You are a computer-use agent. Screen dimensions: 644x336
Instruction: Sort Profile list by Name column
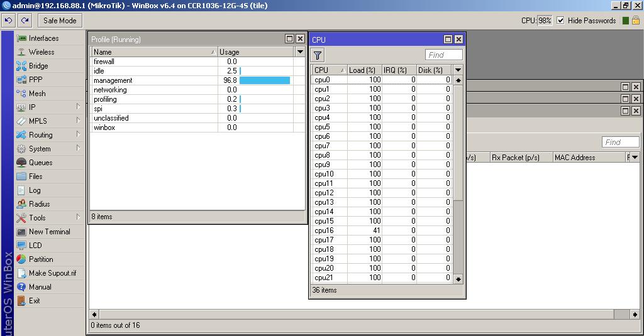(154, 52)
